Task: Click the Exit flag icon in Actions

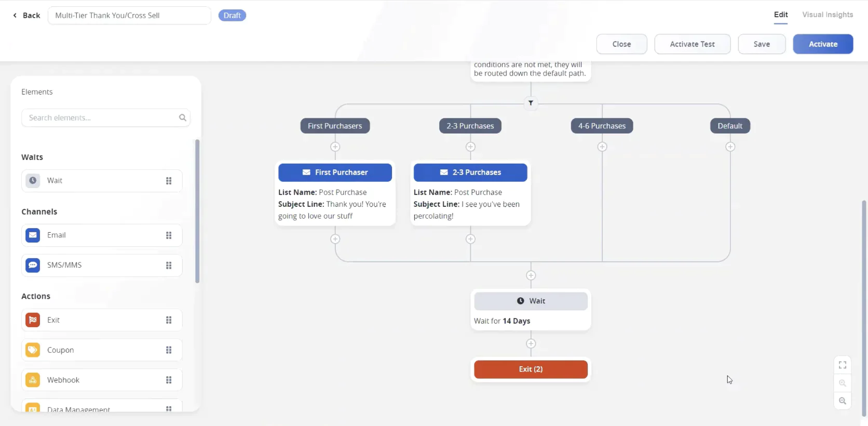Action: 33,320
